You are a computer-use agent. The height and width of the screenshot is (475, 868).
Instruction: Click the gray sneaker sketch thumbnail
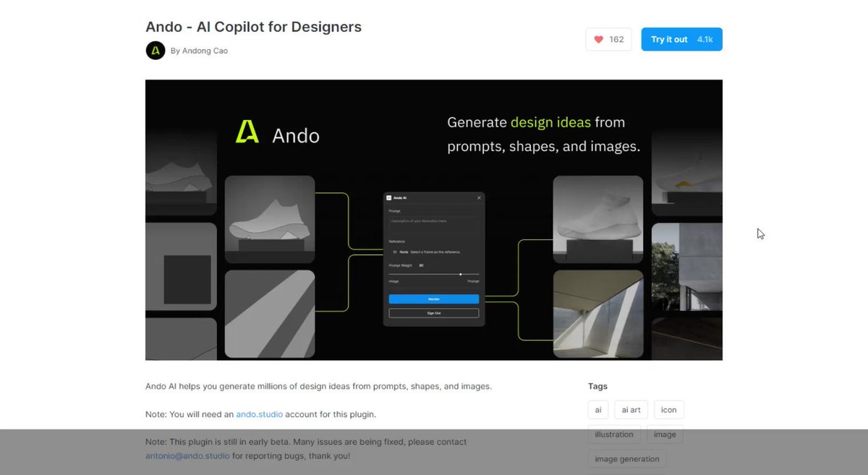pyautogui.click(x=270, y=220)
